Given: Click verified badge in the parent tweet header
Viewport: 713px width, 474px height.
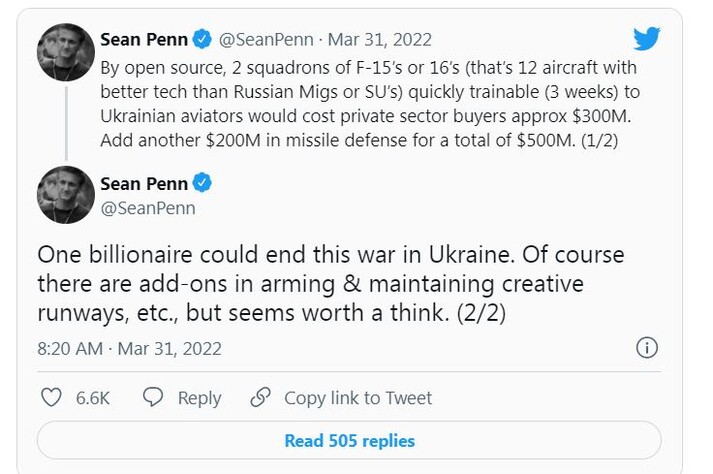Looking at the screenshot, I should pos(202,40).
